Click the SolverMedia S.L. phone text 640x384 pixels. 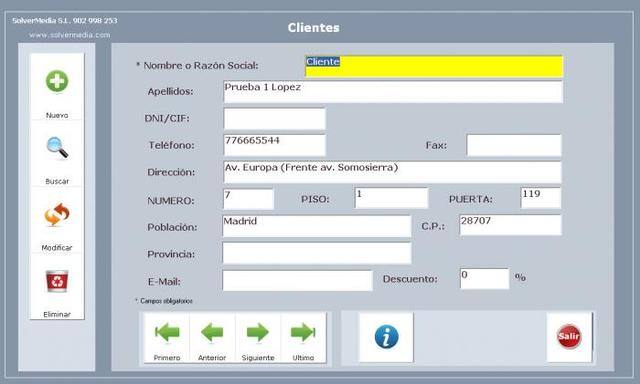click(x=64, y=20)
